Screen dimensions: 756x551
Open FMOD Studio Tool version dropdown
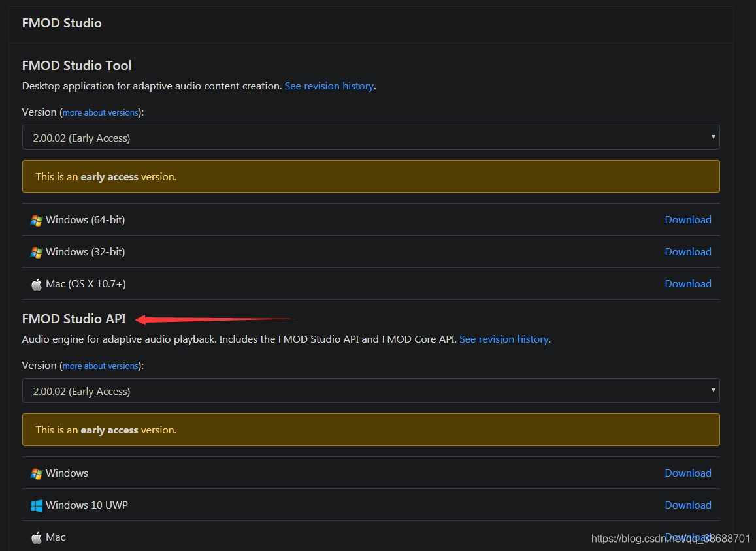pos(370,137)
